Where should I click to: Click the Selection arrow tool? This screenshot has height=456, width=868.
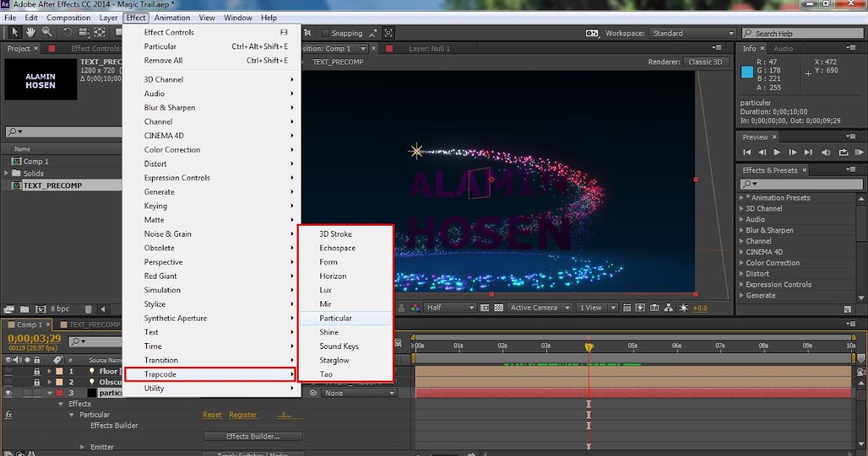(14, 33)
